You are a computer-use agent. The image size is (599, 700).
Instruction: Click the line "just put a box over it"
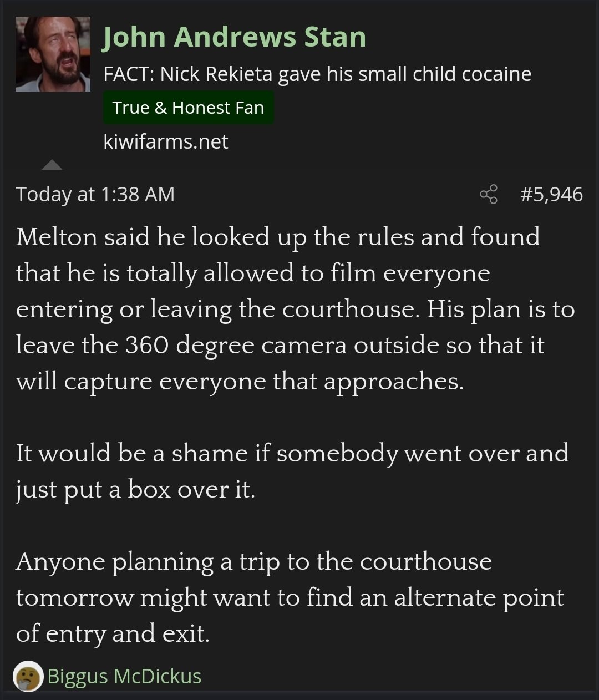pyautogui.click(x=135, y=489)
